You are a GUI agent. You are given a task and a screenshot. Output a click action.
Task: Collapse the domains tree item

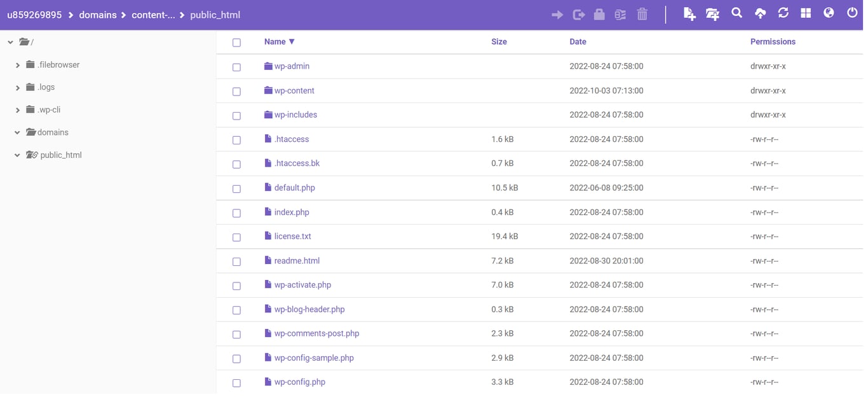point(17,132)
